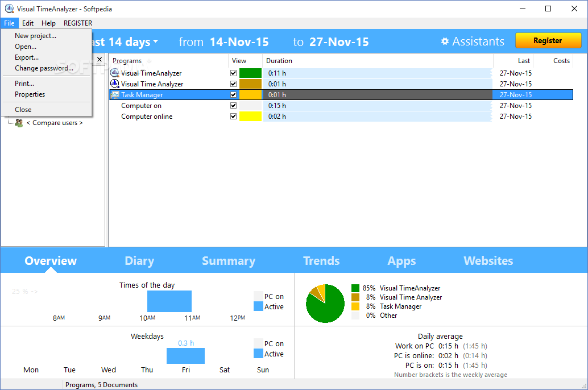Click the from date 14-Nov-15

(x=239, y=42)
